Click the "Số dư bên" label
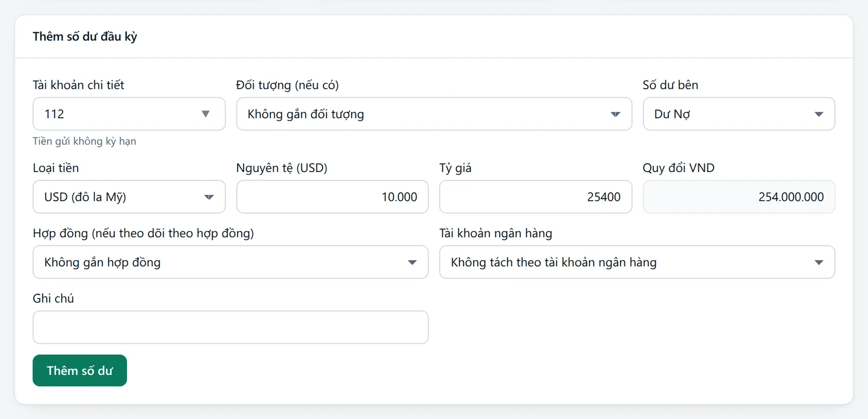Viewport: 868px width, 419px height. pos(671,85)
